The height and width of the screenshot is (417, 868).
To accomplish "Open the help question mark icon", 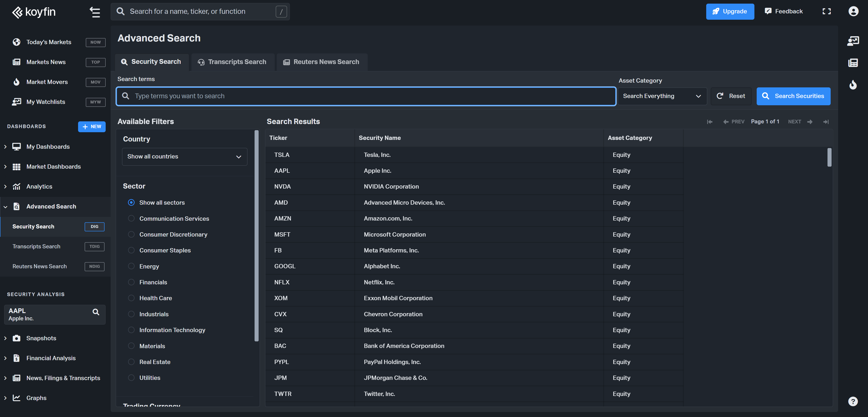I will (x=853, y=401).
